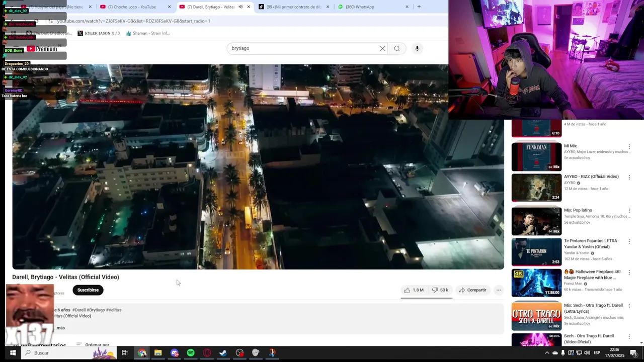Open the notification center icon

pos(633,353)
